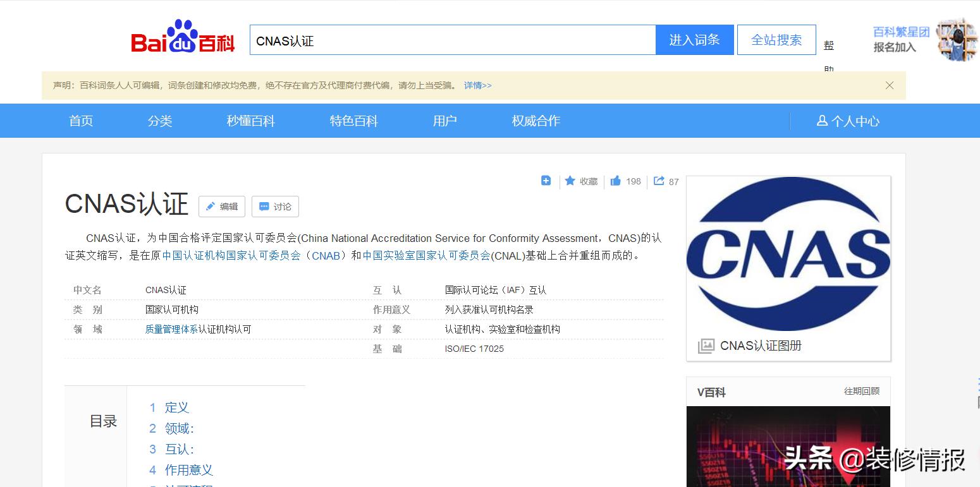Viewport: 980px width, 487px height.
Task: Click the infobox value 国家认可机构
Action: 172,310
